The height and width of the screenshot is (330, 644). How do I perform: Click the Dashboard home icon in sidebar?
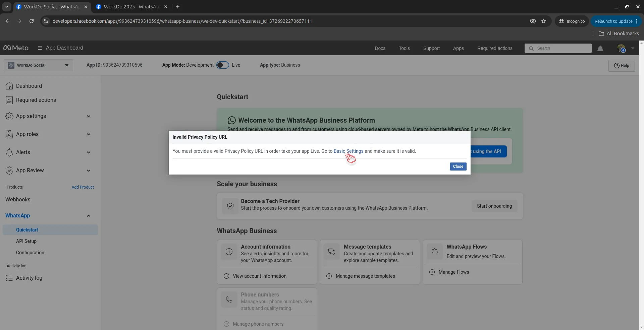click(x=9, y=86)
